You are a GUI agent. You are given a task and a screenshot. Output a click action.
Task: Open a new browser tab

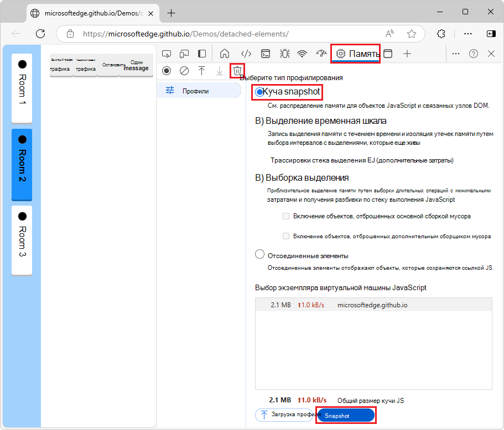click(x=172, y=13)
